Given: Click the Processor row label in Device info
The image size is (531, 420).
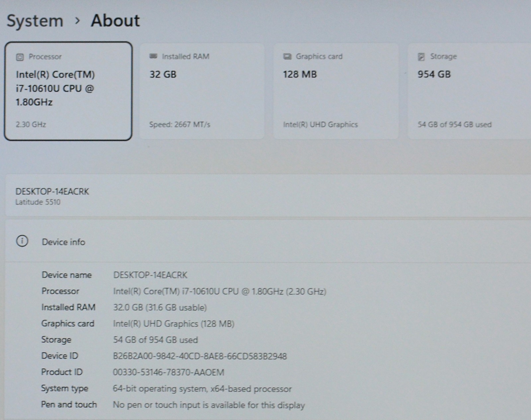Looking at the screenshot, I should (x=60, y=291).
